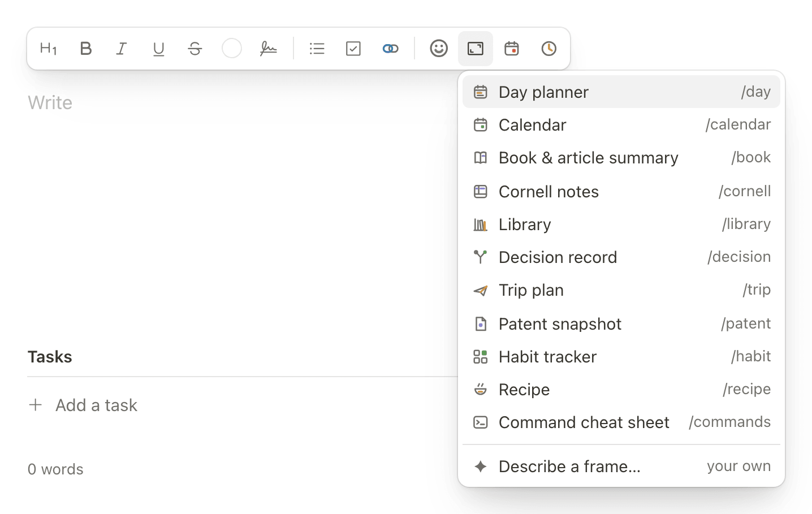Viewport: 812px width, 514px height.
Task: Insert a checkbox task list
Action: [353, 49]
